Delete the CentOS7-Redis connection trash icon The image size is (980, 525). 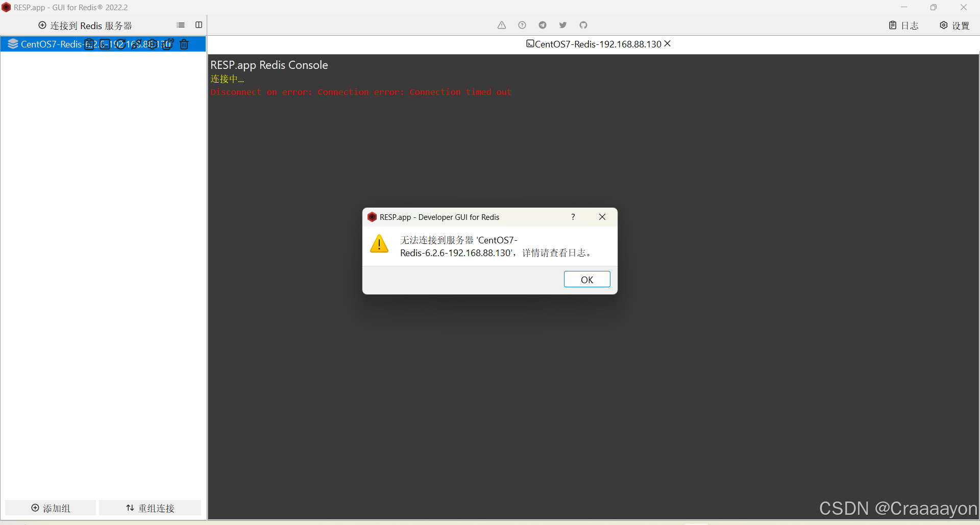tap(184, 44)
